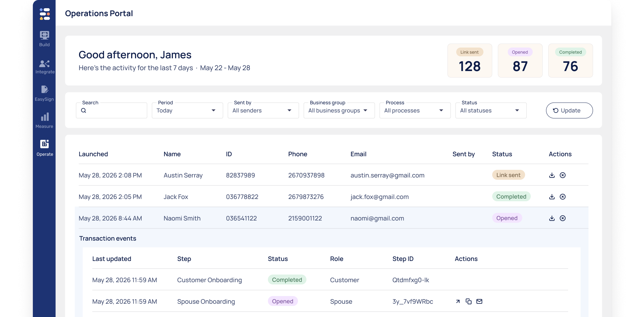Click the Operations Portal title
Viewport: 644px width, 317px height.
[x=99, y=13]
